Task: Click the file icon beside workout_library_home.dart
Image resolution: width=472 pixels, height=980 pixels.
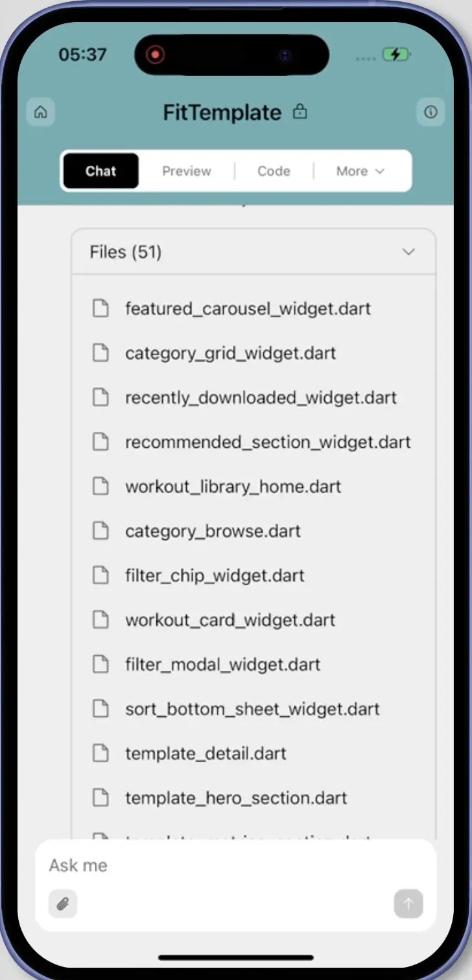Action: click(100, 486)
